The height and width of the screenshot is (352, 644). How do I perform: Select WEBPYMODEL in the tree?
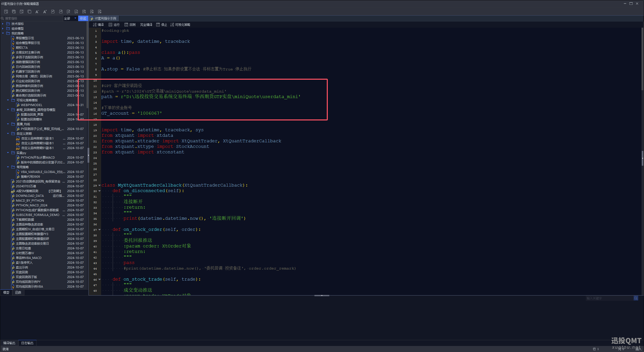coord(31,105)
